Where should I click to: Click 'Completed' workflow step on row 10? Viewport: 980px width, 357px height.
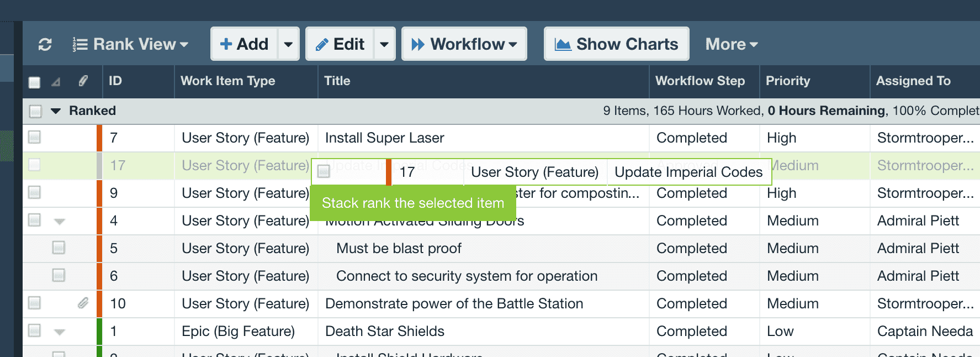[692, 303]
